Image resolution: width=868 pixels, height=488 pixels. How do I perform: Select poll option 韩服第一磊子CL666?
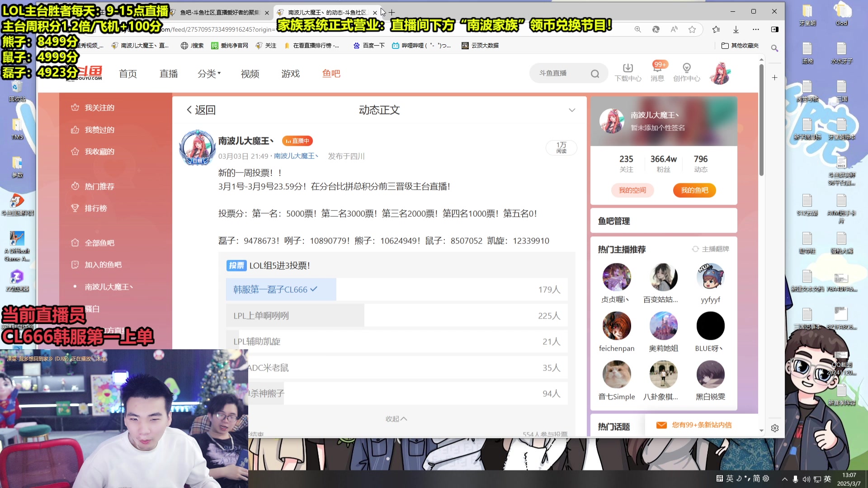coord(397,290)
